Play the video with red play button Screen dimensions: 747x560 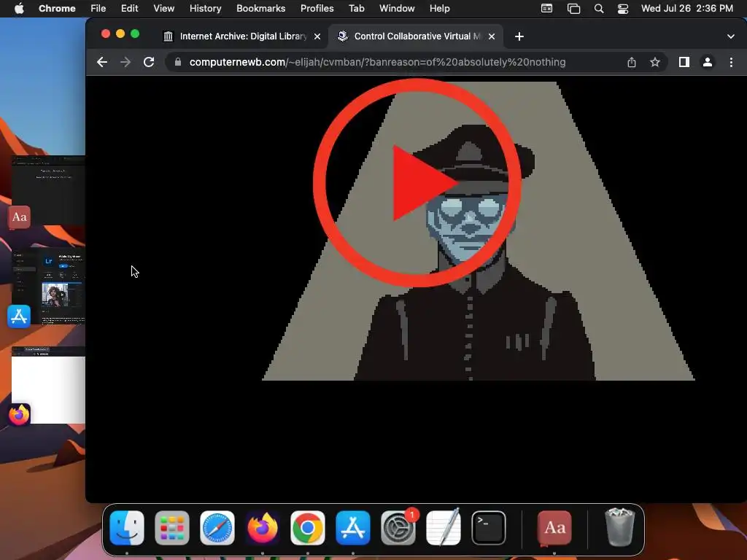pos(417,183)
